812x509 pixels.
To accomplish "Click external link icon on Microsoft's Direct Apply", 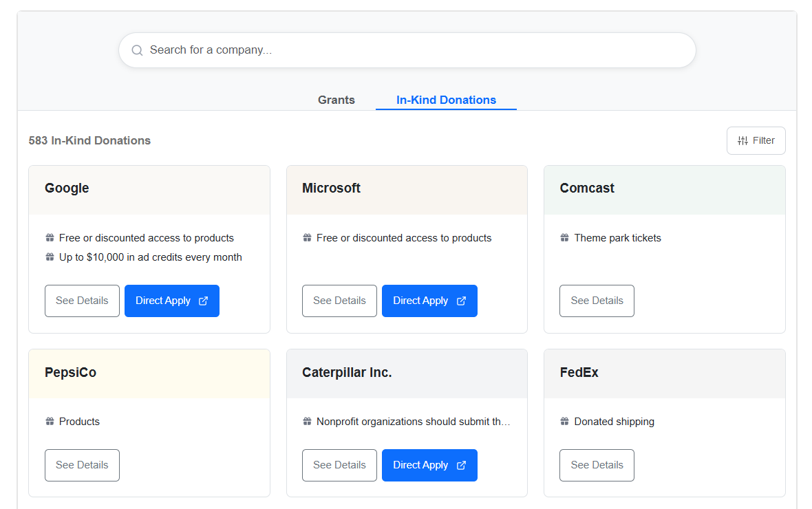I will click(460, 301).
